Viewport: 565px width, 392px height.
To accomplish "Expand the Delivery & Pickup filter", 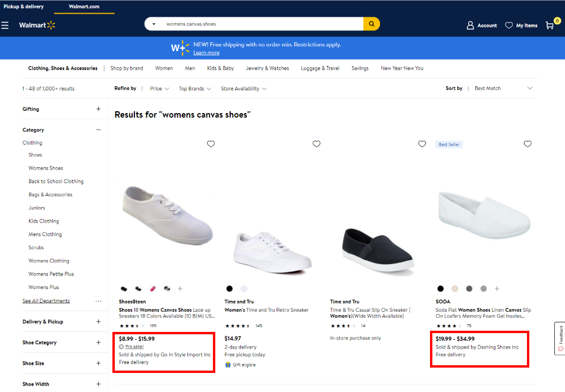I will click(98, 321).
